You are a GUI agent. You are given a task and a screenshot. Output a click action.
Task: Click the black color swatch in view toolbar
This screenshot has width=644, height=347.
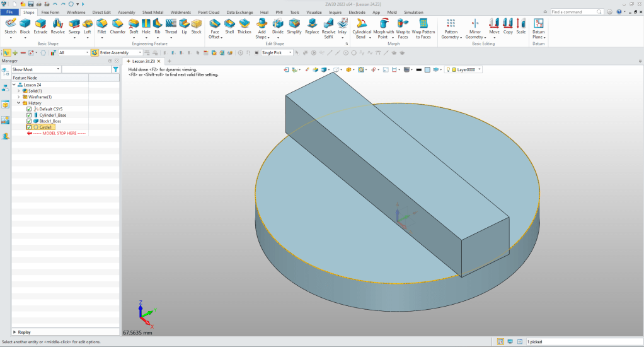click(418, 69)
